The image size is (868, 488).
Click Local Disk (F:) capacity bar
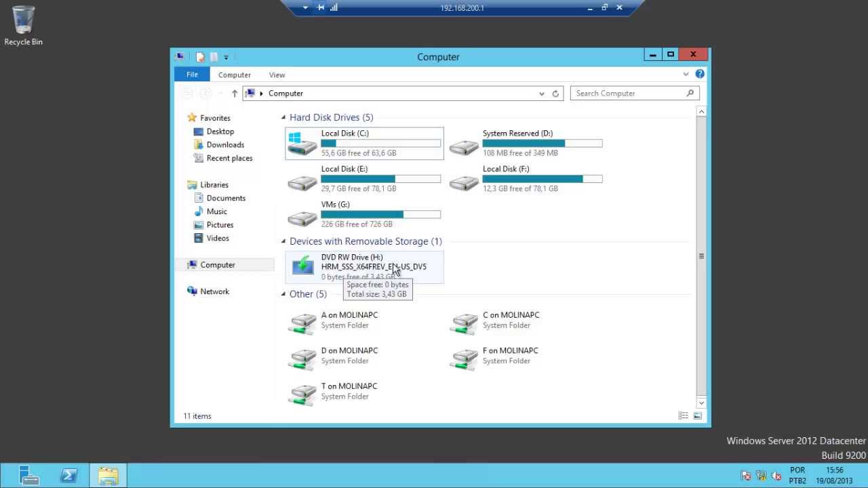[542, 179]
